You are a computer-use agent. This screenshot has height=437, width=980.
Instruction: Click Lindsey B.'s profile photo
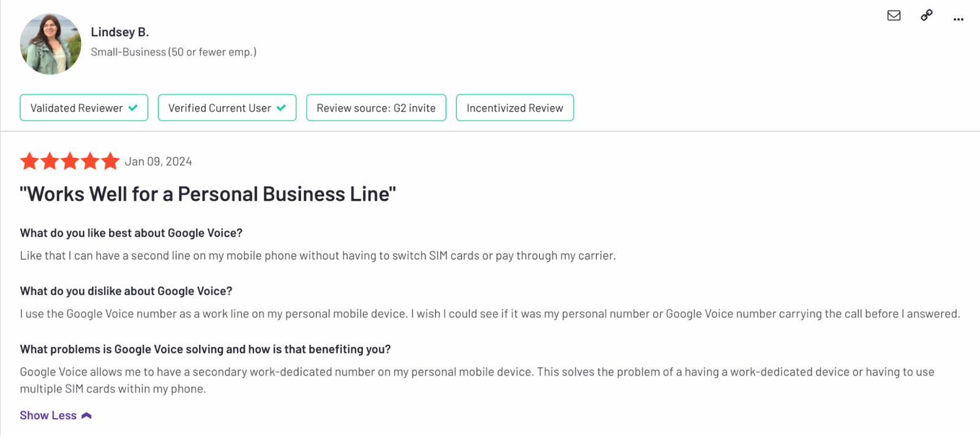pos(50,44)
